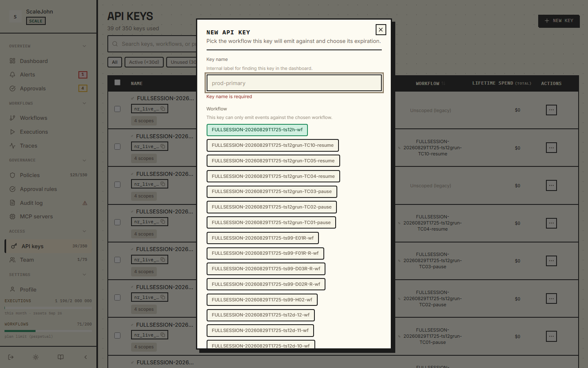Collapse the Governance section
The height and width of the screenshot is (368, 588).
coord(48,160)
